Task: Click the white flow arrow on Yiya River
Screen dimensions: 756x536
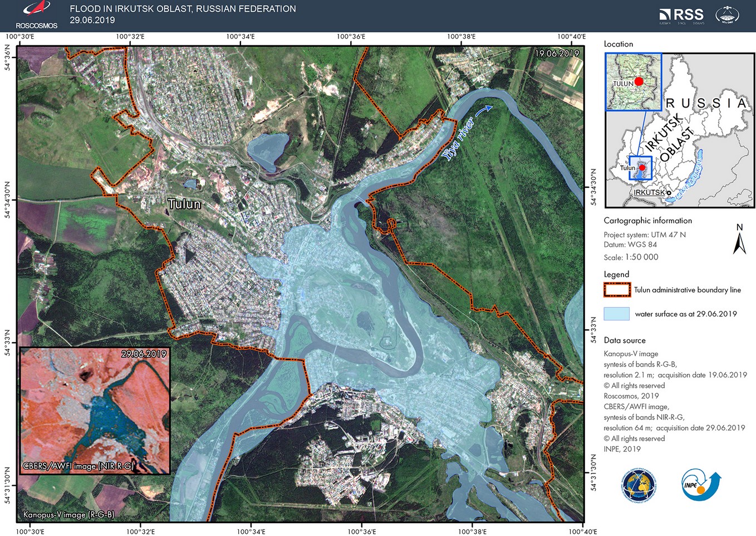Action: click(x=485, y=110)
